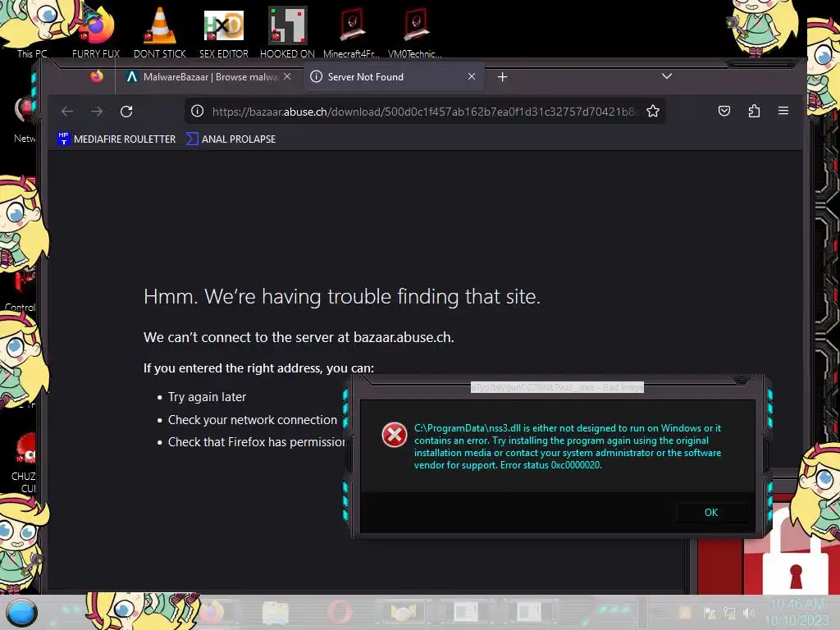
Task: Click the Bad Image dialog title bar
Action: coord(557,387)
